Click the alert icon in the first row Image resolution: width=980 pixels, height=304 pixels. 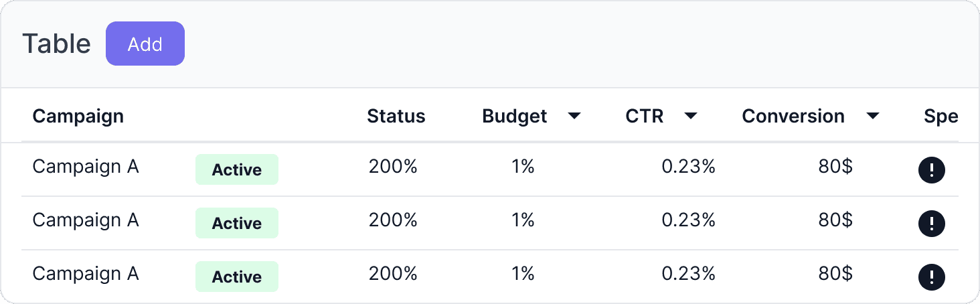click(931, 170)
